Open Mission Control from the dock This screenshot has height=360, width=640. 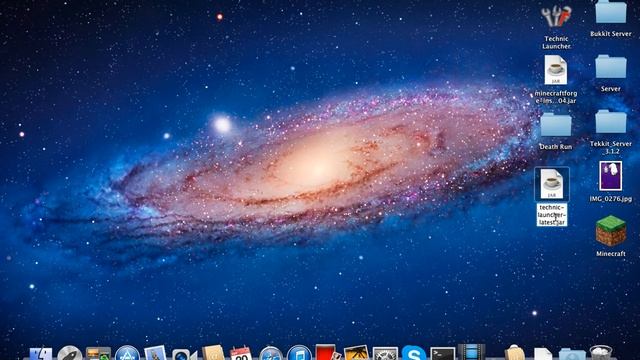pyautogui.click(x=98, y=353)
